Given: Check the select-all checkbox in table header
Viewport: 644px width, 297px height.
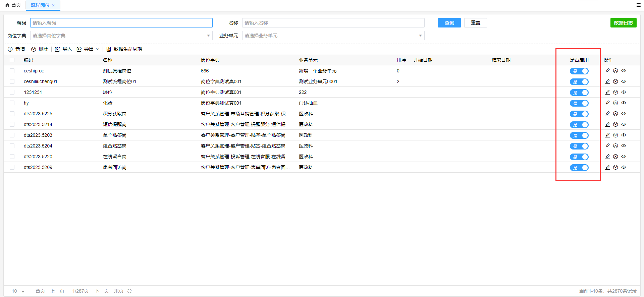Looking at the screenshot, I should click(12, 60).
